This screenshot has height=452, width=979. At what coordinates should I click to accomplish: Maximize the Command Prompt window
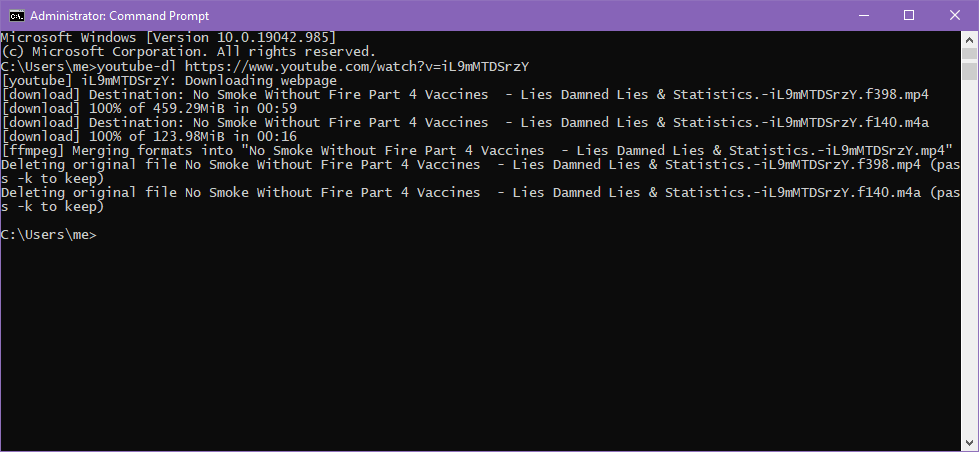(x=909, y=16)
